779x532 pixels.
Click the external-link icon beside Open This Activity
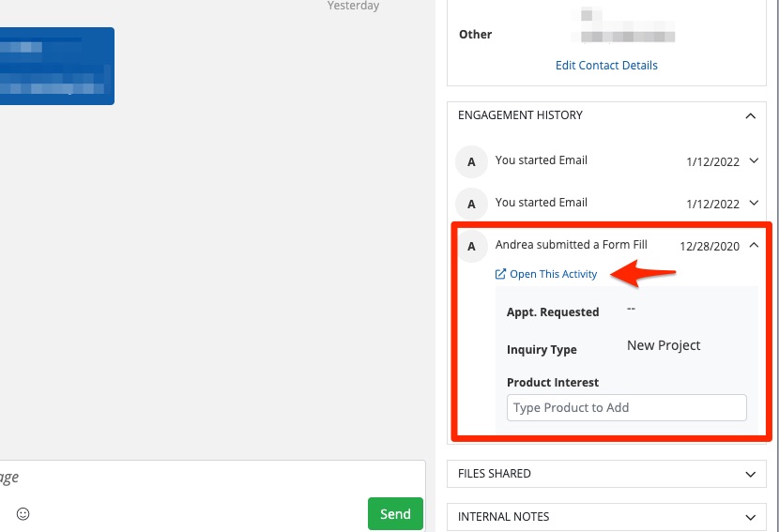pyautogui.click(x=500, y=274)
